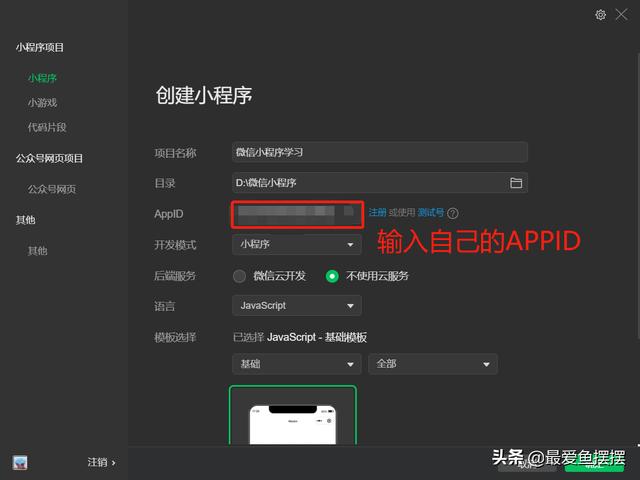Expand the 开发模式 dropdown
The image size is (640, 480).
pyautogui.click(x=297, y=244)
